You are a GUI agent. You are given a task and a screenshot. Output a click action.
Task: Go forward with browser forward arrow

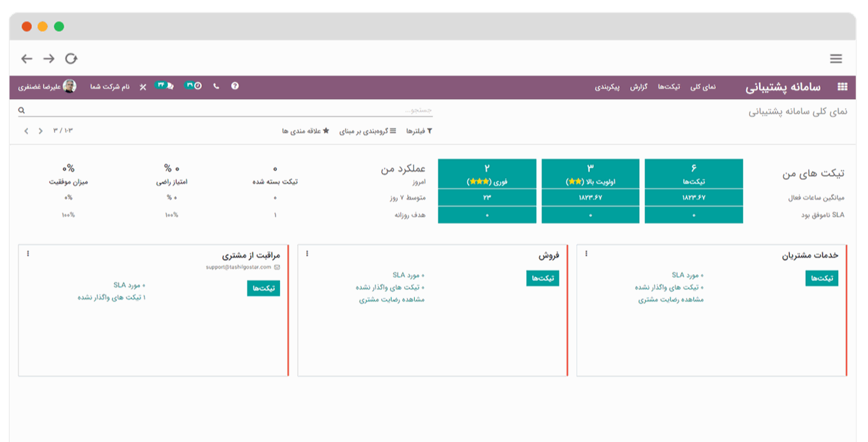(x=49, y=59)
